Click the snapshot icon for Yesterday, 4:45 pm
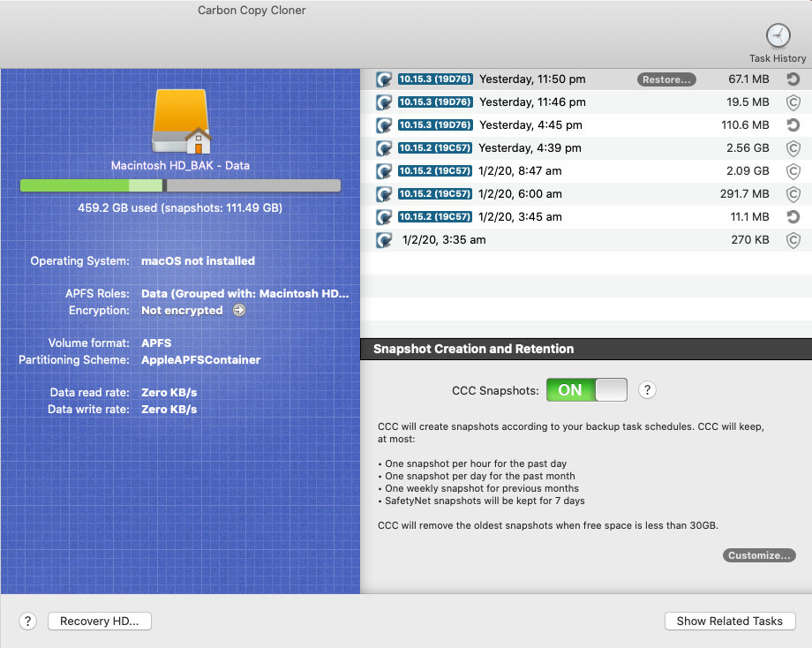Viewport: 812px width, 648px height. 384,125
